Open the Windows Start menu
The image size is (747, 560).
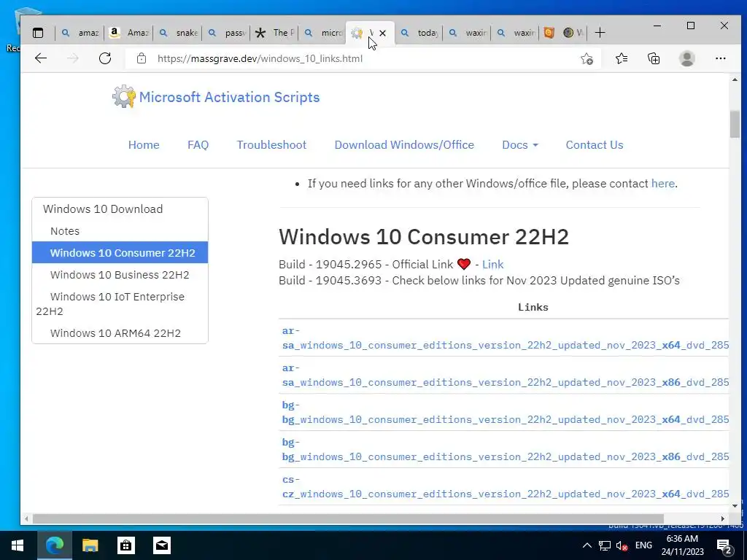pos(18,545)
